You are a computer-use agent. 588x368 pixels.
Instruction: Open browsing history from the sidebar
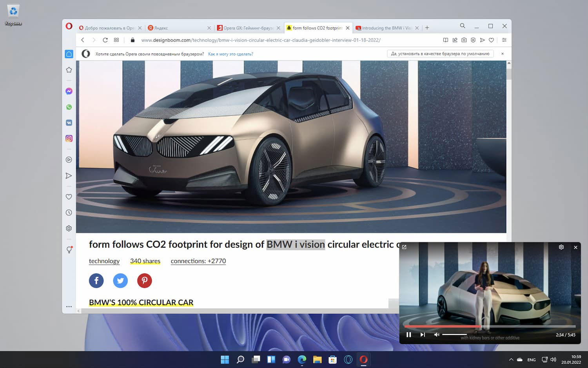pyautogui.click(x=69, y=213)
